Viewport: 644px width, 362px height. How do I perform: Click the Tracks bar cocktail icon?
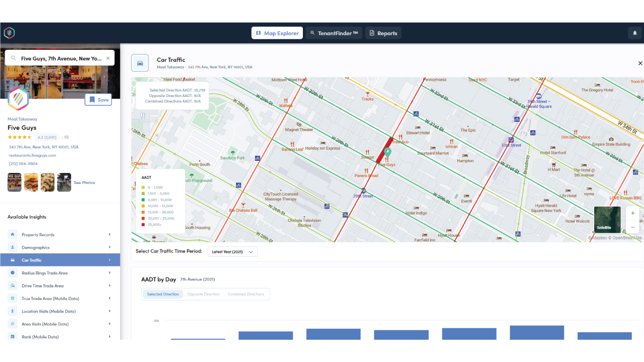click(x=368, y=93)
